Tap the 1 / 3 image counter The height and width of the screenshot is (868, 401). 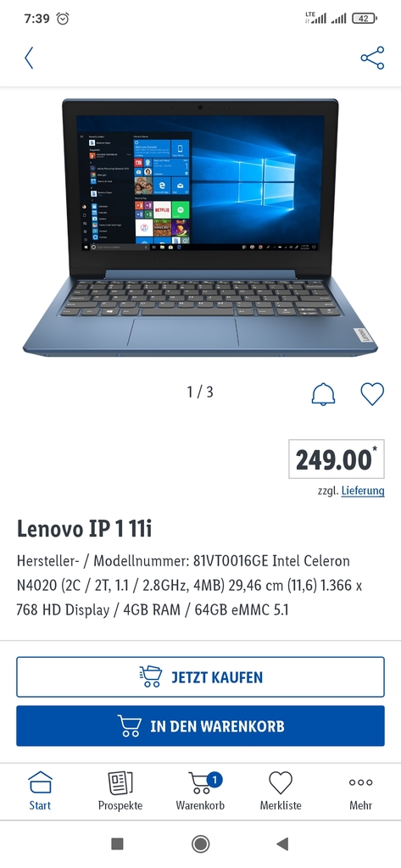(x=200, y=392)
